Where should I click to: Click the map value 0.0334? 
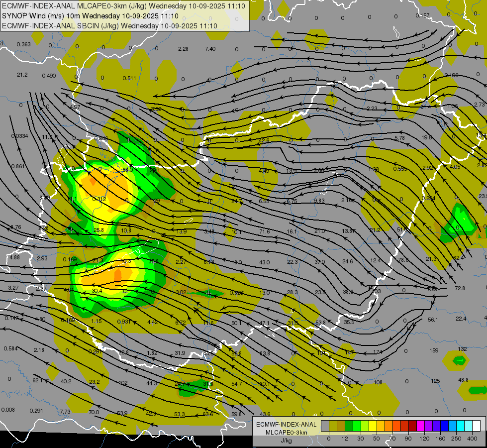19,136
